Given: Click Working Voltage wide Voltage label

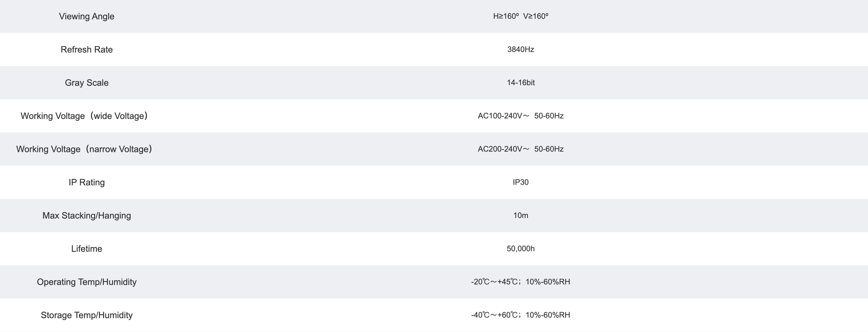Looking at the screenshot, I should 84,116.
